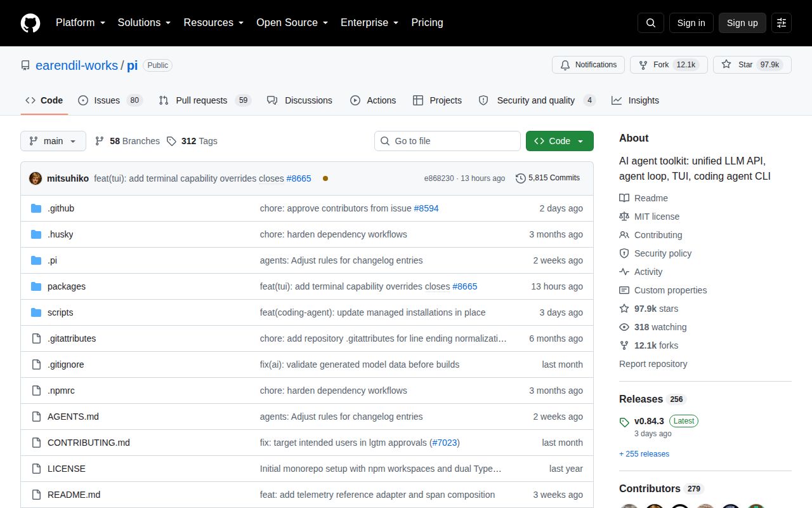
Task: Click the packages folder icon
Action: click(36, 286)
